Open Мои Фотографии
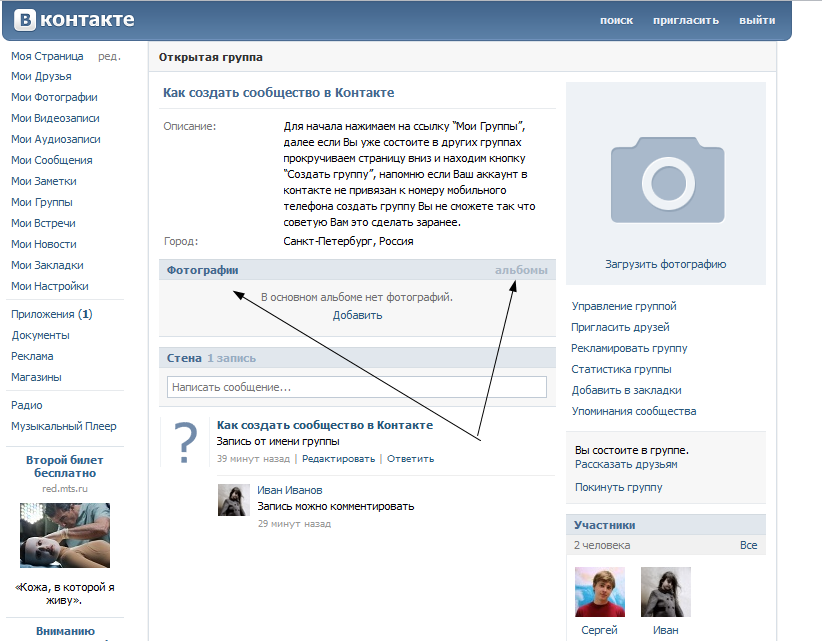Image resolution: width=822 pixels, height=641 pixels. click(x=55, y=97)
